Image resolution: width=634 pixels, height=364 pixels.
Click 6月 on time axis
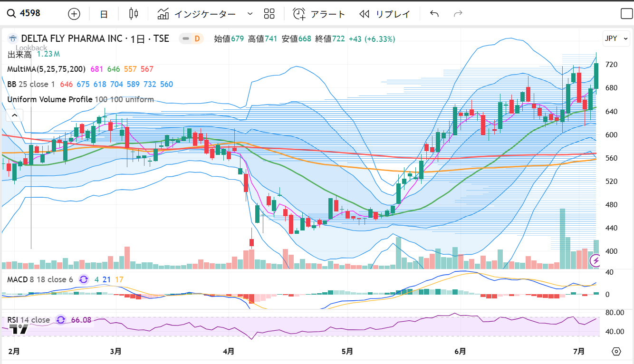(x=460, y=352)
